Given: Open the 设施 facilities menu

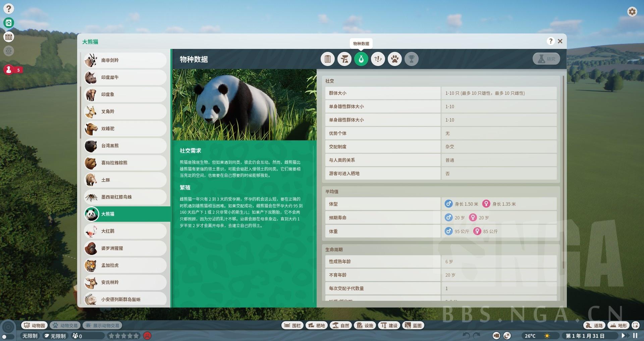Looking at the screenshot, I should pyautogui.click(x=365, y=325).
